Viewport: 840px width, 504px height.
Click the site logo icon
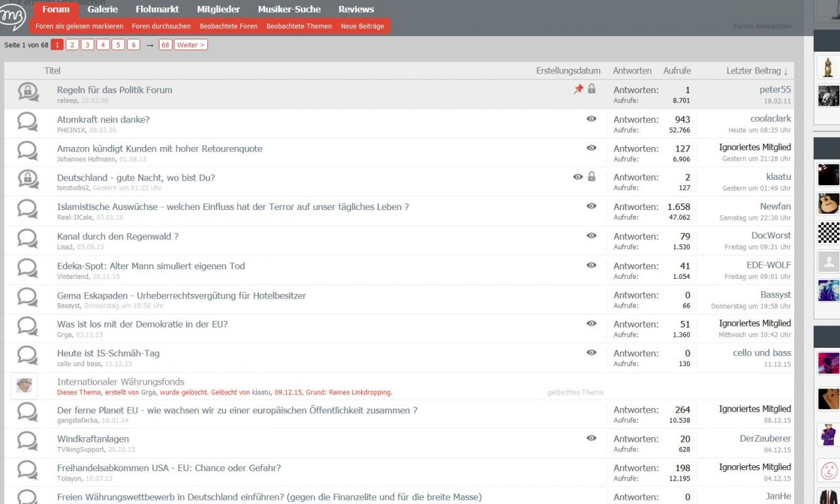pos(12,18)
